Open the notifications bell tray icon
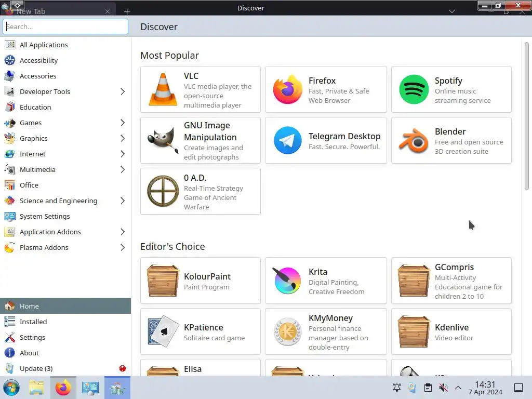This screenshot has height=399, width=532. [x=396, y=388]
